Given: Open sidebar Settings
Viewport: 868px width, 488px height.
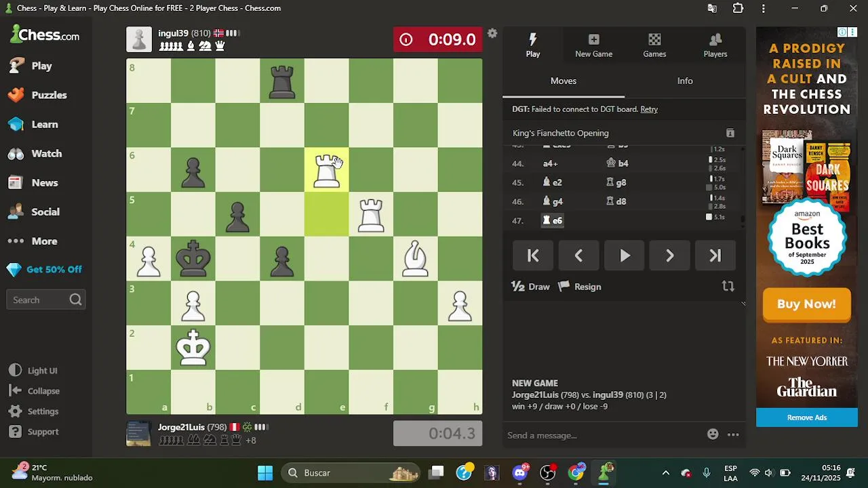Looking at the screenshot, I should click(x=34, y=411).
